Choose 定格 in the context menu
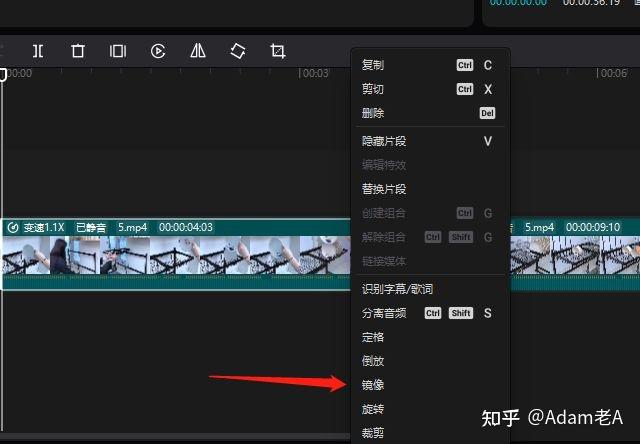This screenshot has height=444, width=640. coord(373,337)
